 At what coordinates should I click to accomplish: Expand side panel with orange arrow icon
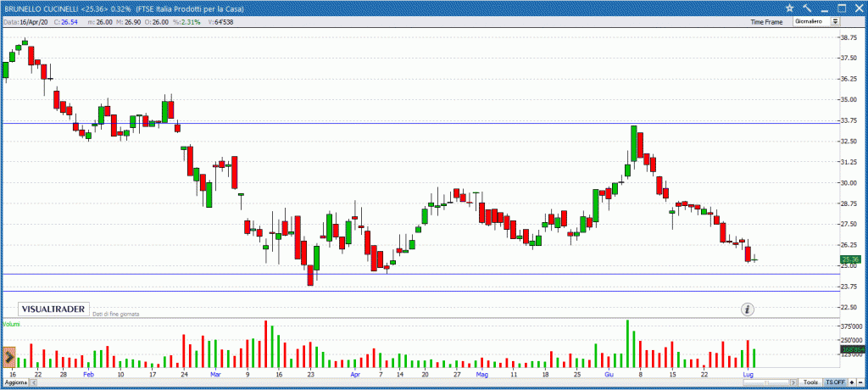8,358
